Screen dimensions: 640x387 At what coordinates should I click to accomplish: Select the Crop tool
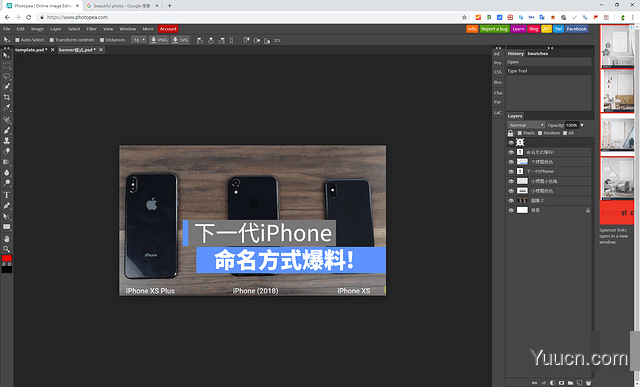pyautogui.click(x=7, y=97)
